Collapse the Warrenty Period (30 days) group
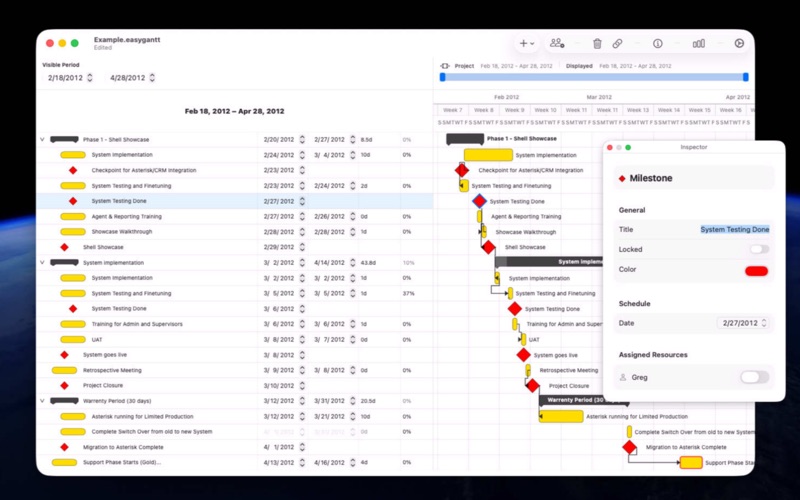The width and height of the screenshot is (800, 500). pos(42,401)
